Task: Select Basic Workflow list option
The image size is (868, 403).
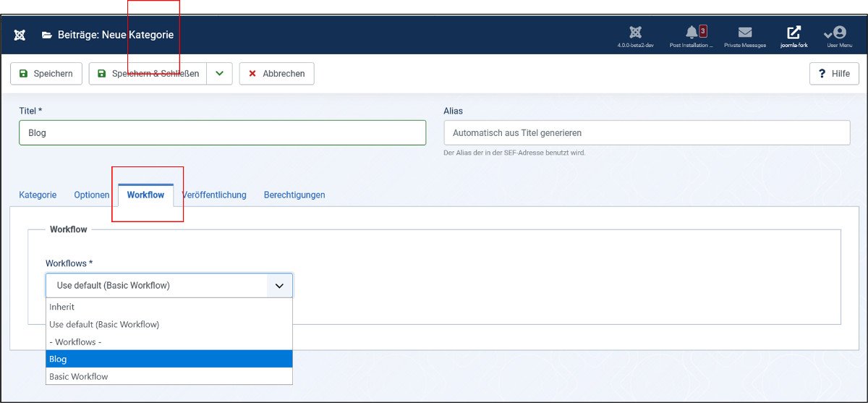Action: pos(169,376)
